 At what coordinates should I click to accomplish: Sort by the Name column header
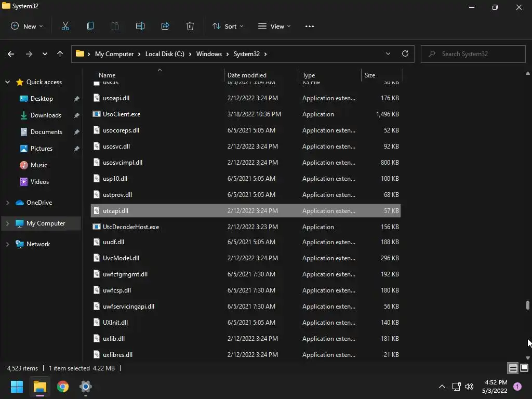[107, 75]
